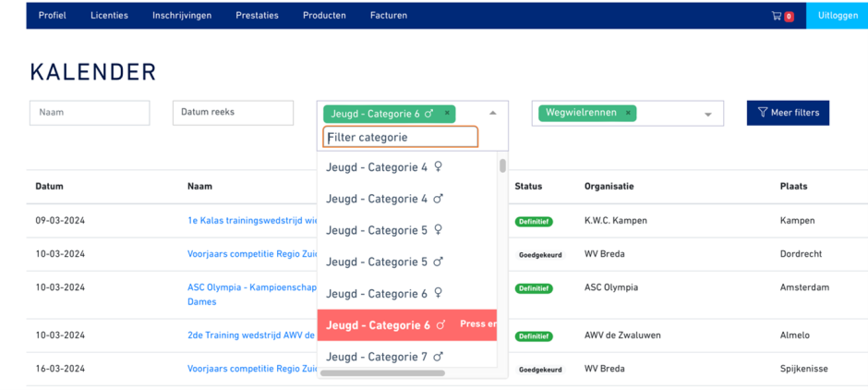Go to the Licenties menu

pos(109,16)
